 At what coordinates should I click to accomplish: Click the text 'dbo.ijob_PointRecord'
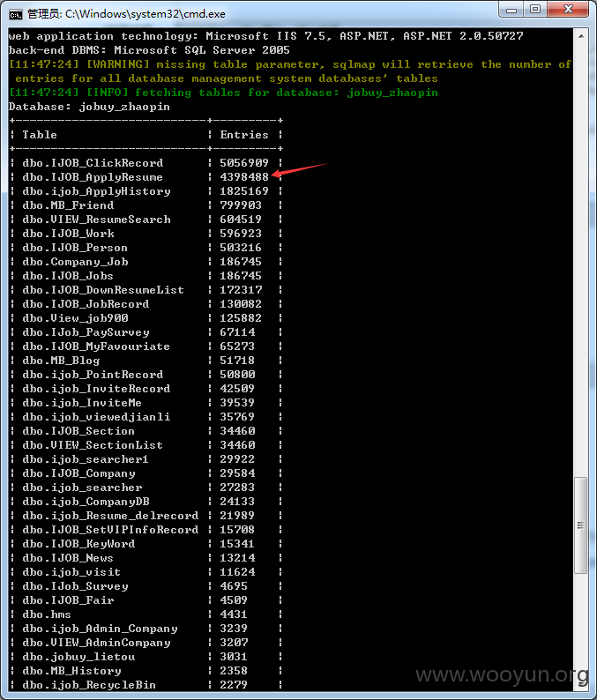coord(93,375)
